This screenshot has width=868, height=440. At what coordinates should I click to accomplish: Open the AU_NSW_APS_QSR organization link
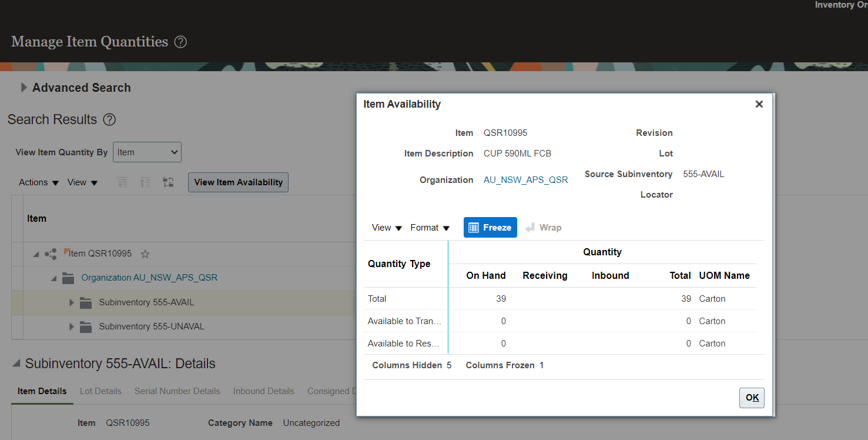(525, 179)
